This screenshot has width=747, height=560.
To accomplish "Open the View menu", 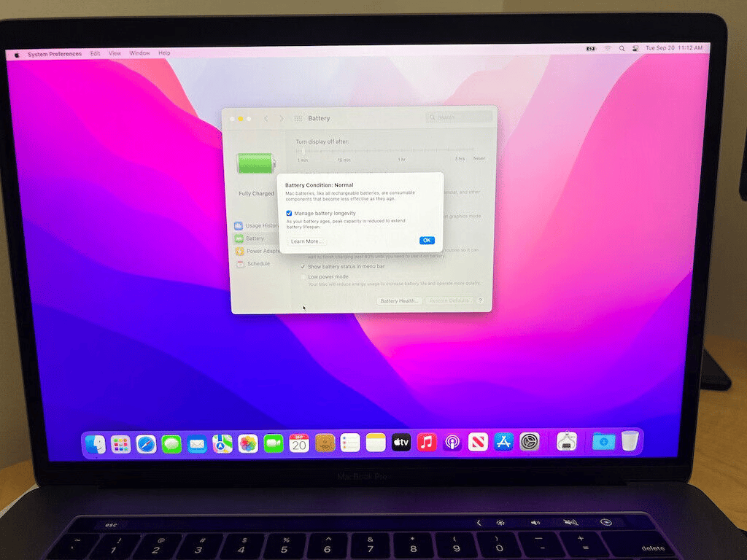I will pos(115,53).
